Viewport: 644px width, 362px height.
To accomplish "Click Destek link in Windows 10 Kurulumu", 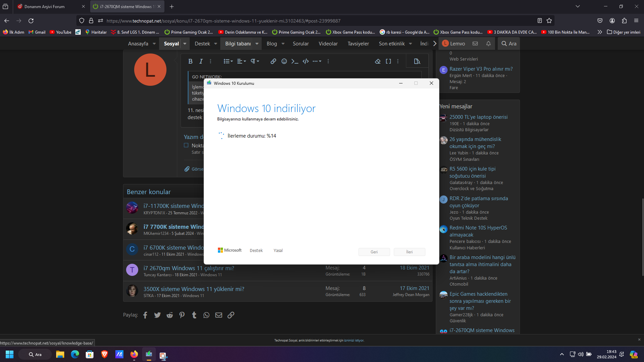I will click(x=256, y=251).
